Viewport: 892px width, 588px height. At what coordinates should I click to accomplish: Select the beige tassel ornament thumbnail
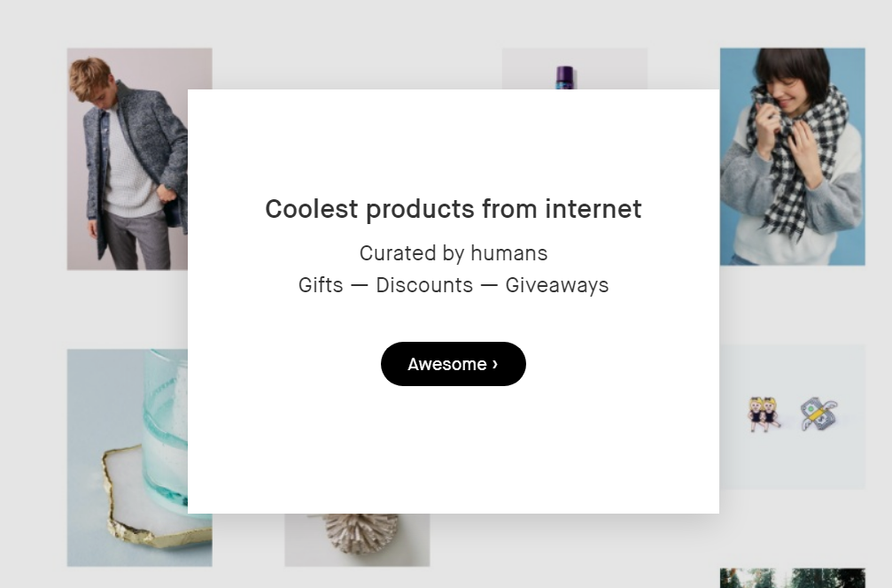(x=357, y=539)
